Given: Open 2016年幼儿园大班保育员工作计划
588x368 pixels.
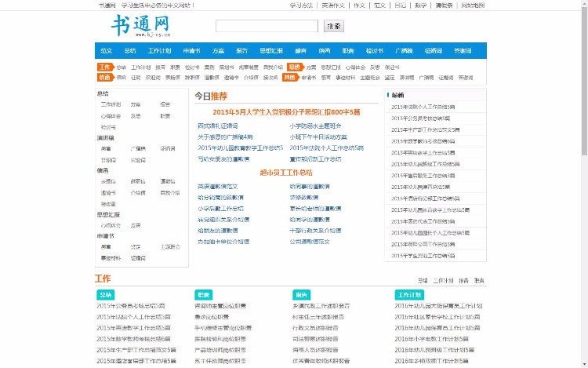Looking at the screenshot, I should [x=438, y=306].
